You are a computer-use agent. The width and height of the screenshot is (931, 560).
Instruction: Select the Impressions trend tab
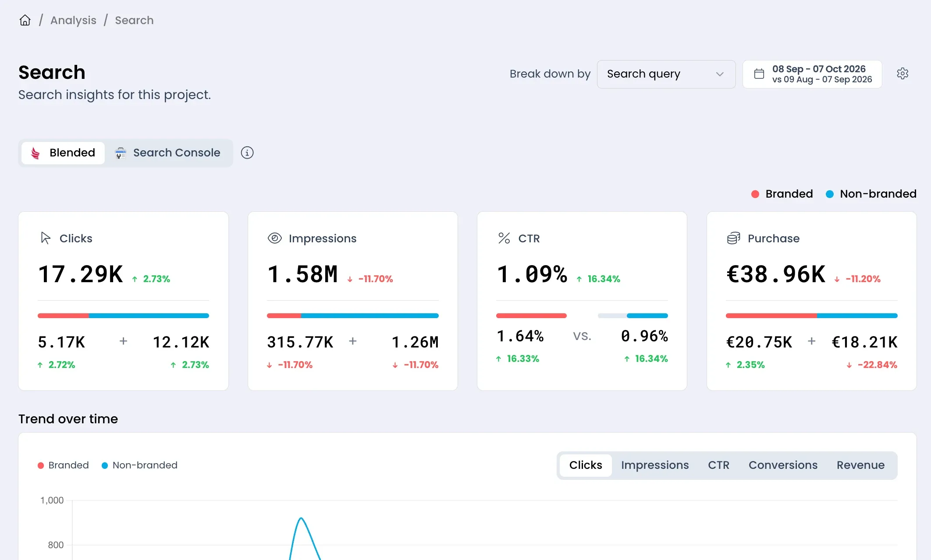[x=655, y=465]
